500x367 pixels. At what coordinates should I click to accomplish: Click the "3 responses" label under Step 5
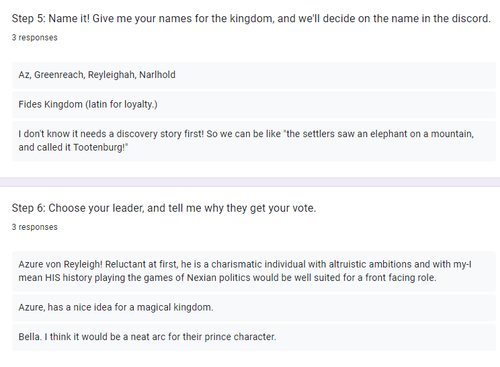(x=35, y=37)
